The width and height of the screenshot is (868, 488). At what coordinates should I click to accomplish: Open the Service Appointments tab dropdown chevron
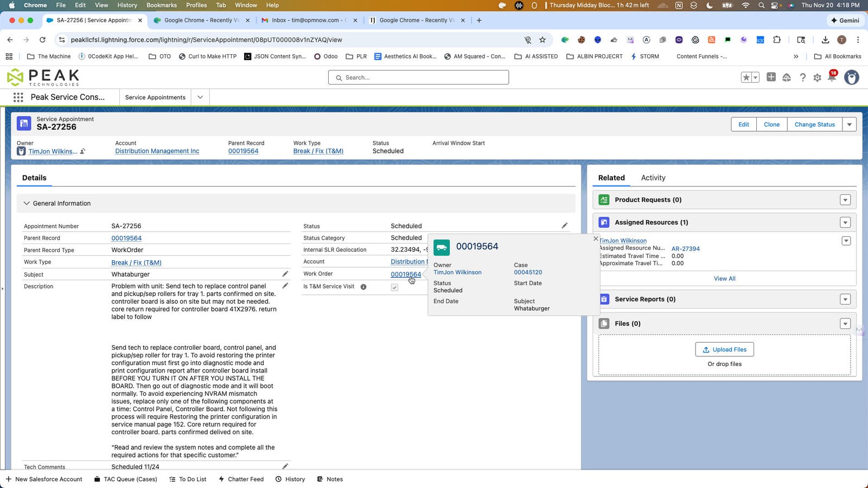click(x=200, y=98)
